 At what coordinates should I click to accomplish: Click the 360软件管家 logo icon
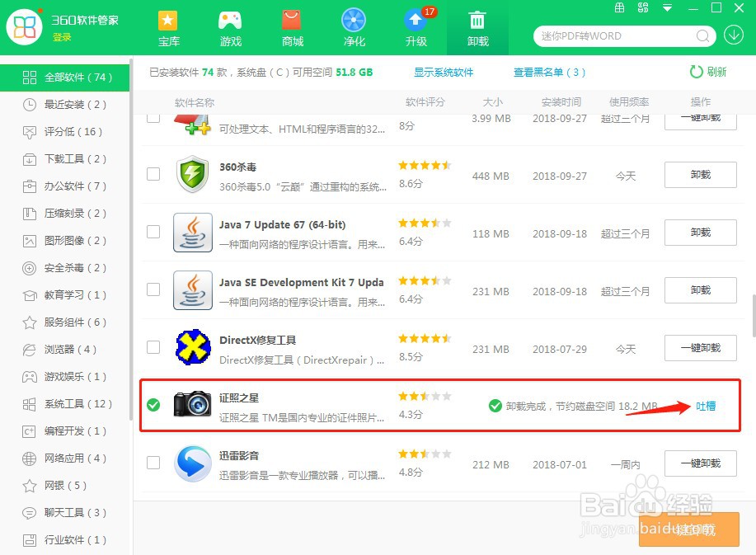[24, 26]
